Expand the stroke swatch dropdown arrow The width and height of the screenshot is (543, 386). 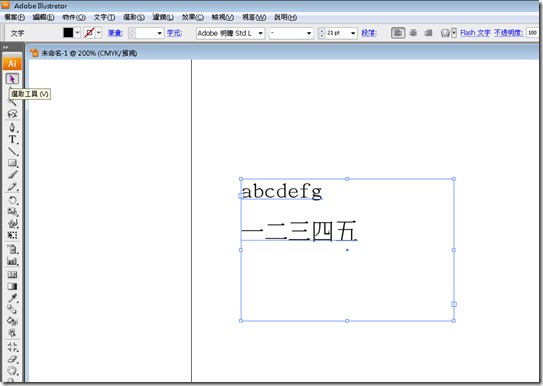pyautogui.click(x=99, y=33)
